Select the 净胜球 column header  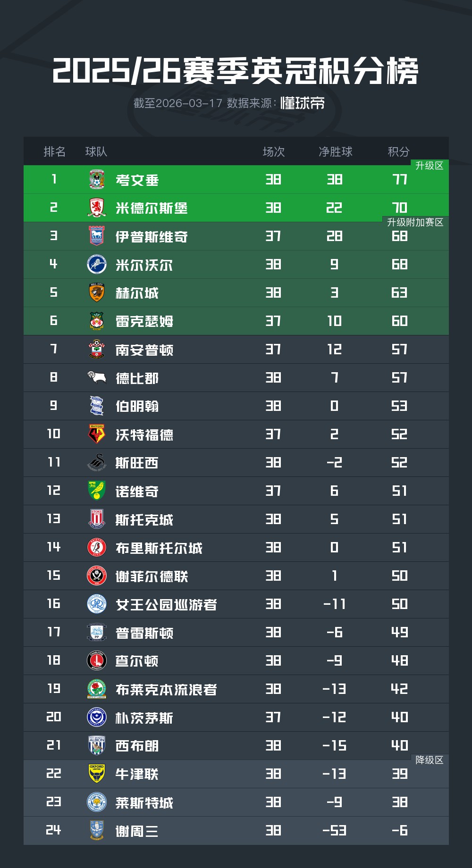click(x=335, y=151)
